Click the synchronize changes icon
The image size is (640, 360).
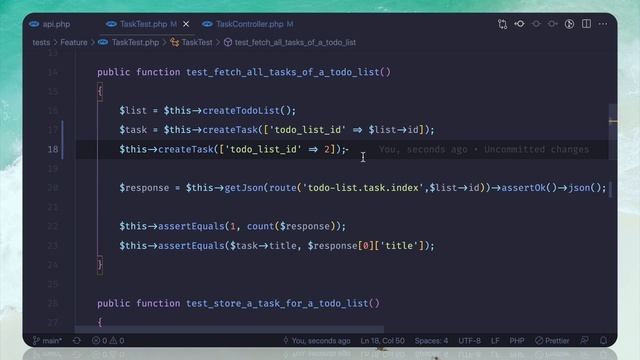click(x=77, y=340)
